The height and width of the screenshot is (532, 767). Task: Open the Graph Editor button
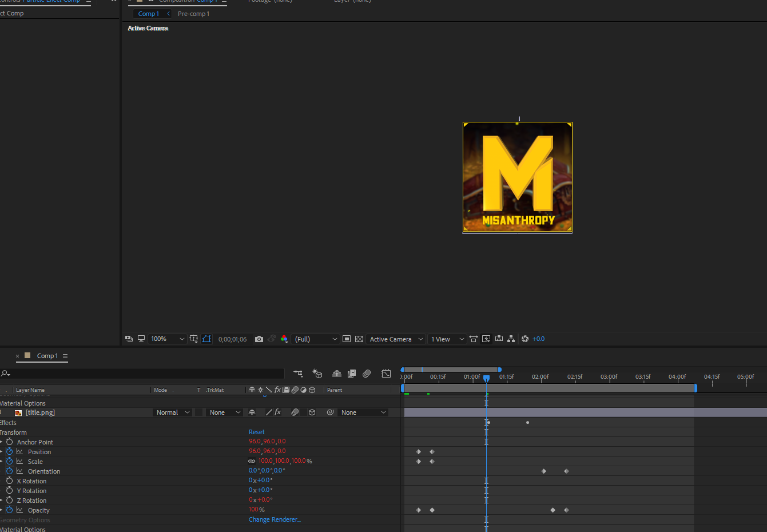click(x=387, y=374)
